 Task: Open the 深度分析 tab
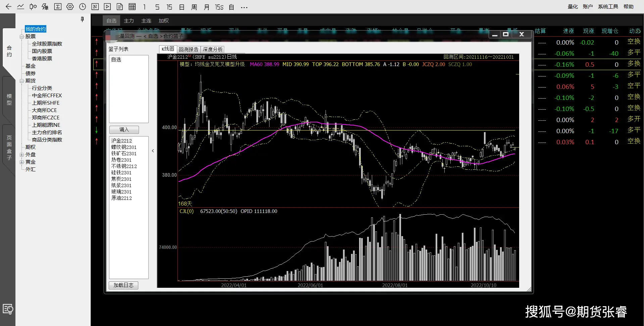pos(212,49)
